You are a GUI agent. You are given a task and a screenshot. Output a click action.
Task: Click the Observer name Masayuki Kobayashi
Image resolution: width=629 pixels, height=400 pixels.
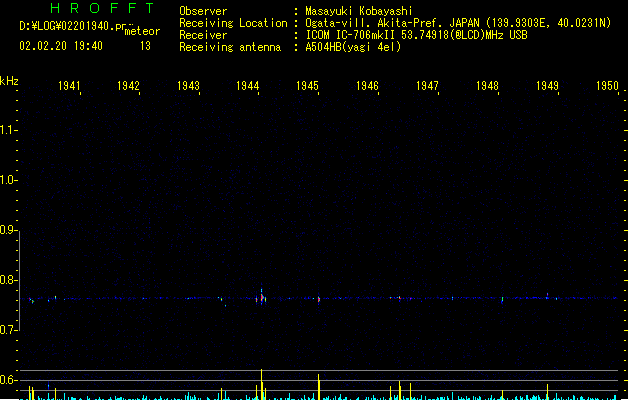coord(359,11)
